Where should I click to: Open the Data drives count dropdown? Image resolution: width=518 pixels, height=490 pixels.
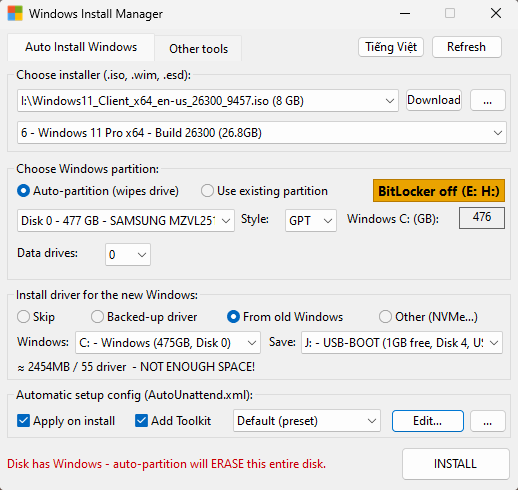click(128, 254)
